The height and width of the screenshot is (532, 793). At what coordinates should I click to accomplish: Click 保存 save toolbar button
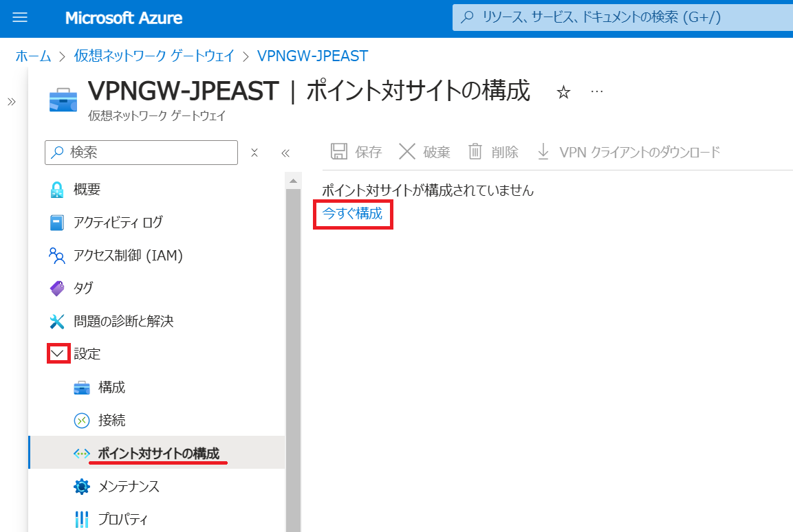click(x=356, y=152)
